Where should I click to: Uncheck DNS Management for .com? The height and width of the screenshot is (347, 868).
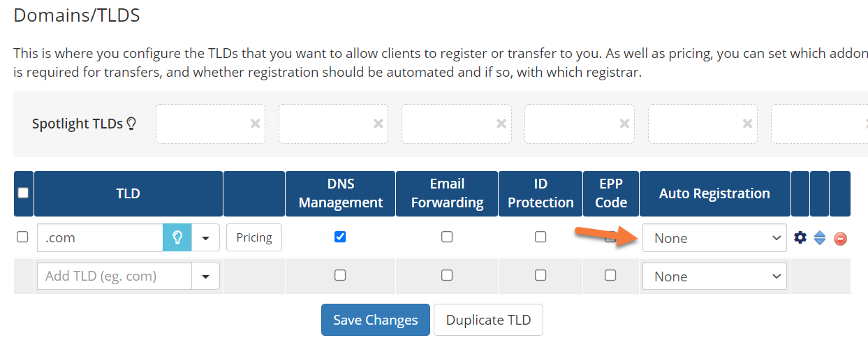coord(340,237)
